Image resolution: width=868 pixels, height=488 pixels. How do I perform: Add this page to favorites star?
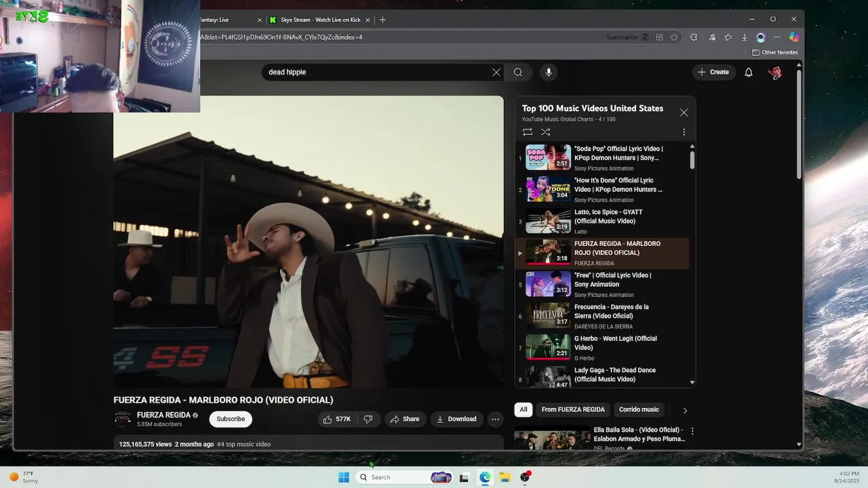[674, 37]
